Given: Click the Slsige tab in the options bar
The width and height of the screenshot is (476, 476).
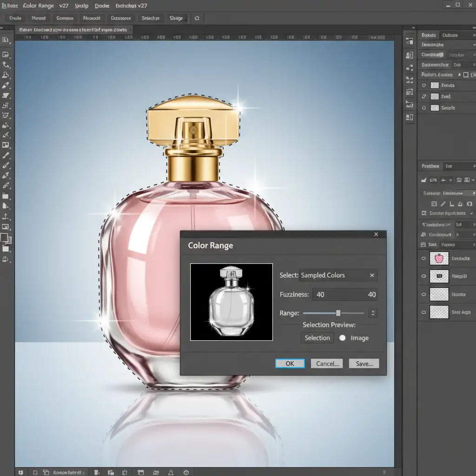Looking at the screenshot, I should coord(176,18).
